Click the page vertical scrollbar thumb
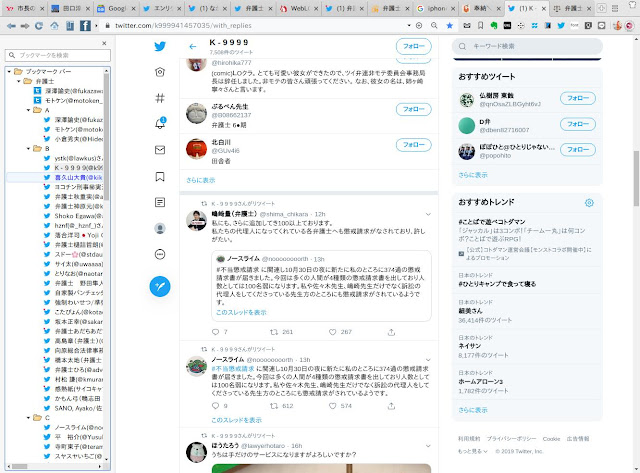The height and width of the screenshot is (473, 640). (x=636, y=178)
